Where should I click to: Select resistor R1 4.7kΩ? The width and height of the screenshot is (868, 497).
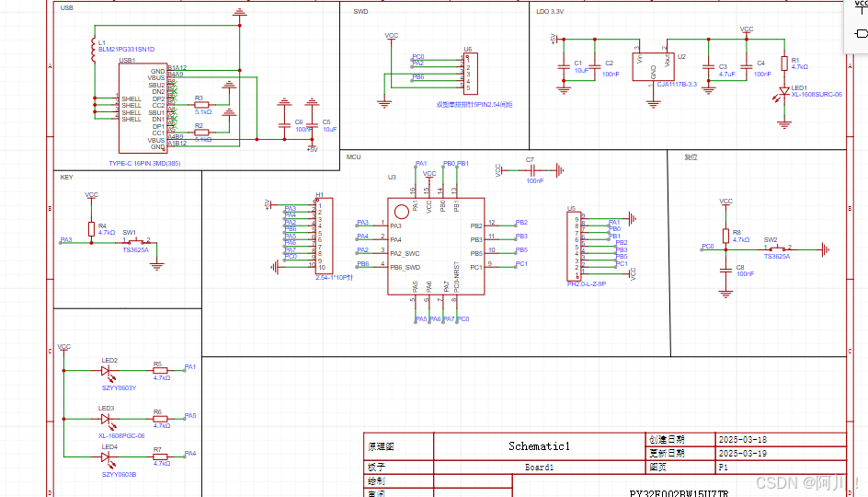click(x=784, y=64)
